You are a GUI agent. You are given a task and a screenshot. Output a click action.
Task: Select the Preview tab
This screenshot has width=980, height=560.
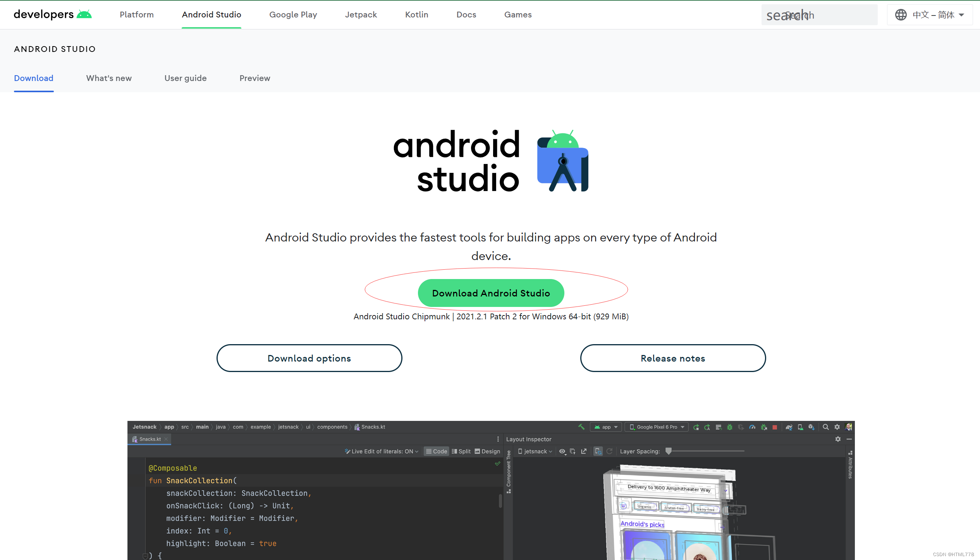pos(255,78)
